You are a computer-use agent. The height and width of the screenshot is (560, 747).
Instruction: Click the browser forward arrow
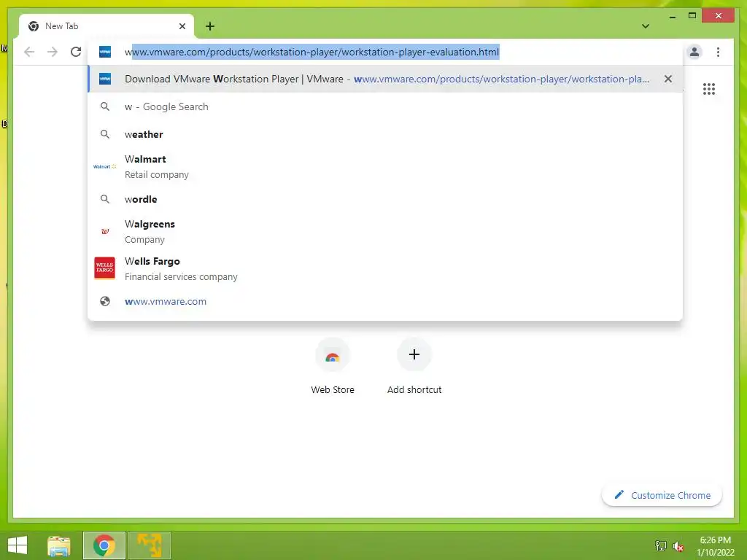53,52
